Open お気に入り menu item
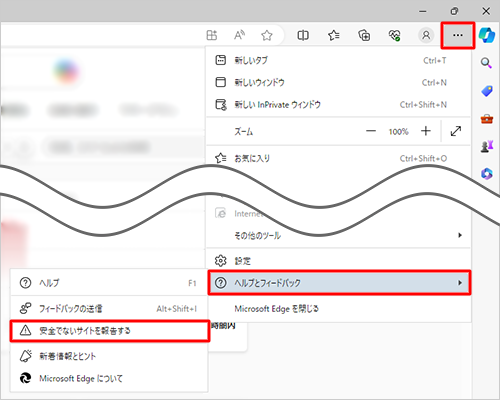This screenshot has width=500, height=400. tap(338, 158)
